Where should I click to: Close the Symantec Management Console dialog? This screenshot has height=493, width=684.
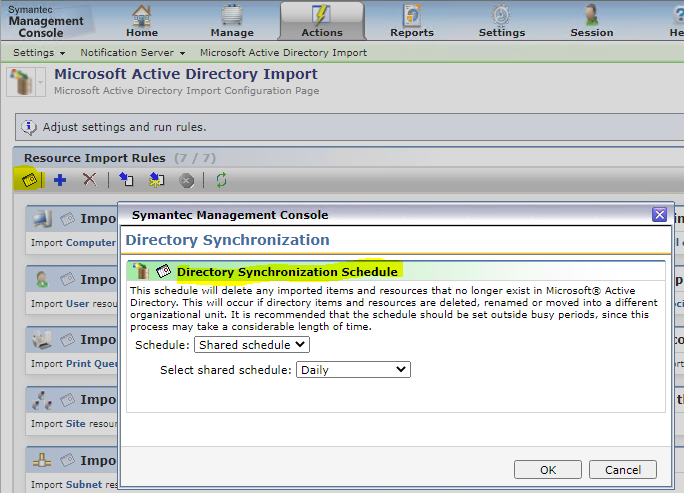[659, 215]
